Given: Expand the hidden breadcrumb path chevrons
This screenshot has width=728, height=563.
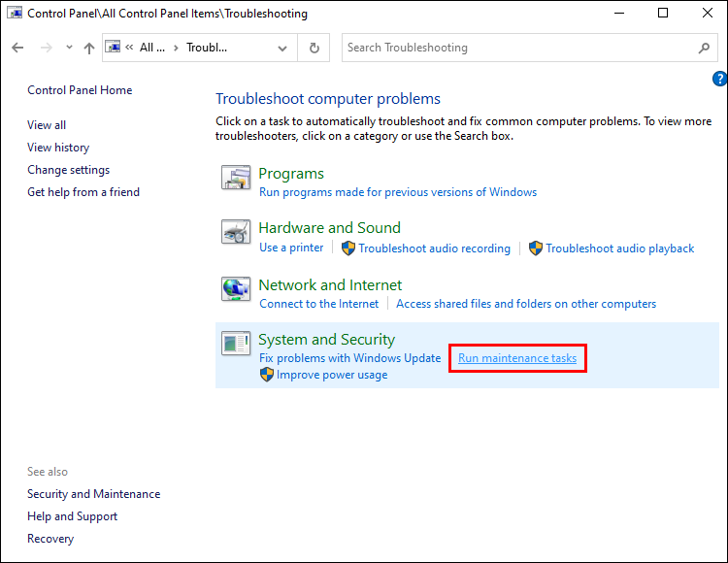Looking at the screenshot, I should pos(129,48).
